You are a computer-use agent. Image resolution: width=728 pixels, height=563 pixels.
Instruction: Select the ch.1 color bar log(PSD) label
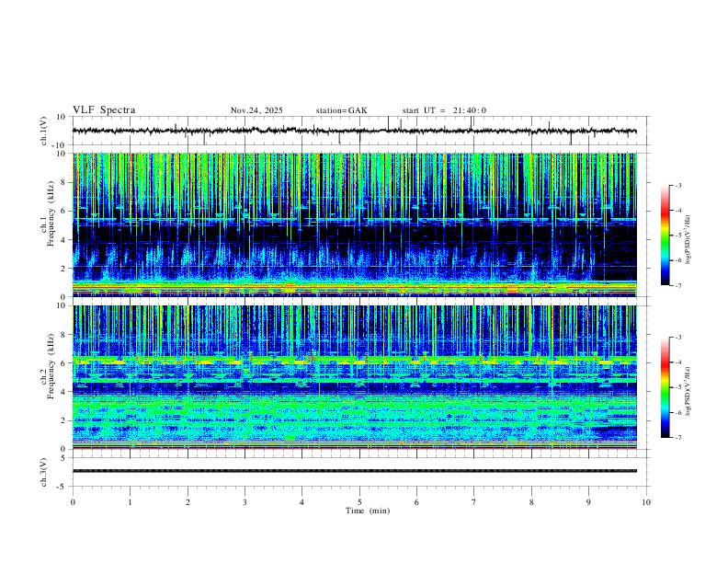tap(688, 240)
